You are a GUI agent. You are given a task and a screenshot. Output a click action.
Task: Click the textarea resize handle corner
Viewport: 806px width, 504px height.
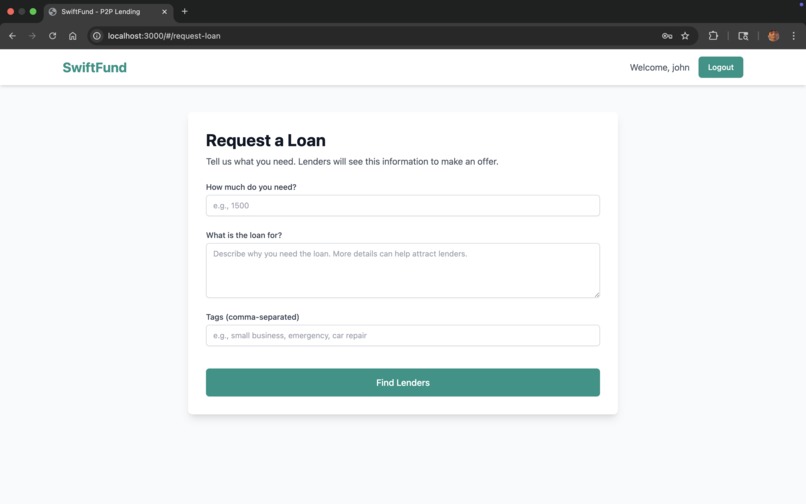[597, 295]
